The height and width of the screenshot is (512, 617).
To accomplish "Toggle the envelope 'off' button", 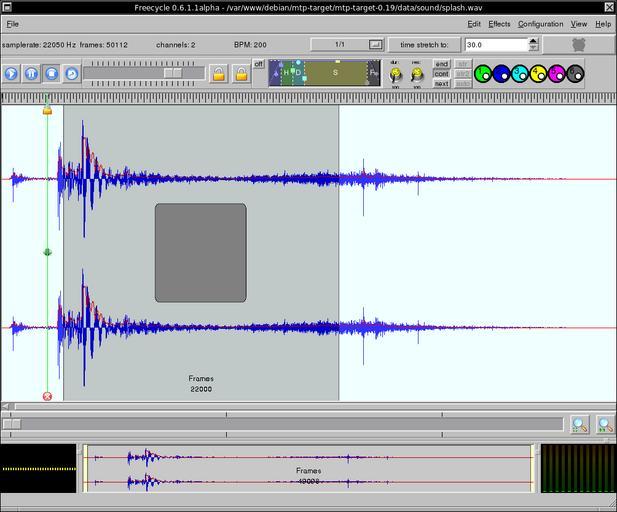I will click(259, 64).
